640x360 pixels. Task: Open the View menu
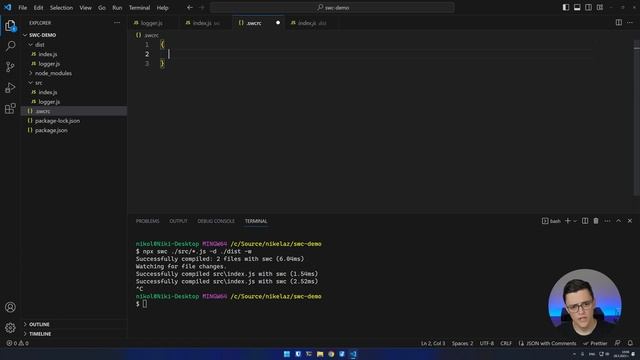pyautogui.click(x=85, y=7)
